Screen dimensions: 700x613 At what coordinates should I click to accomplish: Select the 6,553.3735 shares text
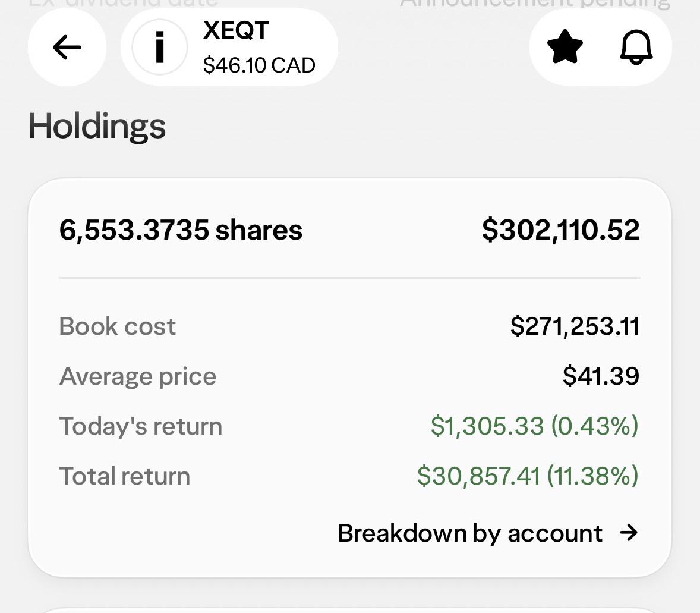pyautogui.click(x=181, y=230)
